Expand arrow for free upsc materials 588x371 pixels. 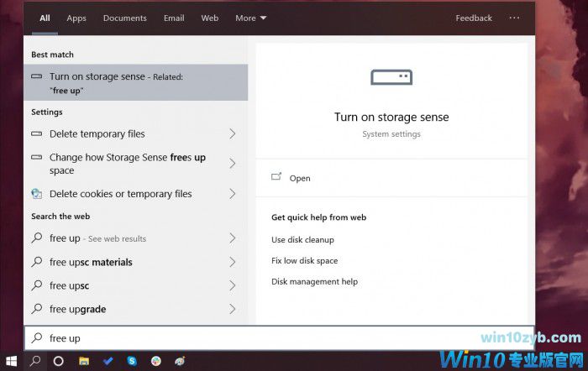pyautogui.click(x=233, y=262)
